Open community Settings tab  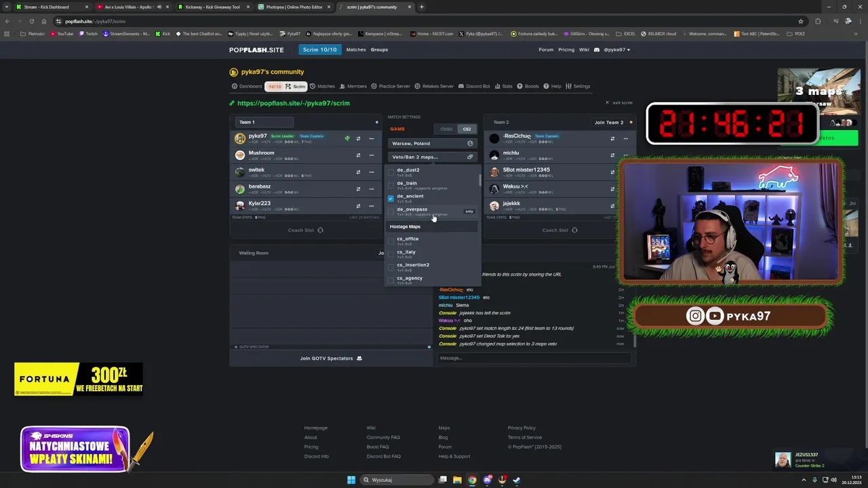click(578, 86)
